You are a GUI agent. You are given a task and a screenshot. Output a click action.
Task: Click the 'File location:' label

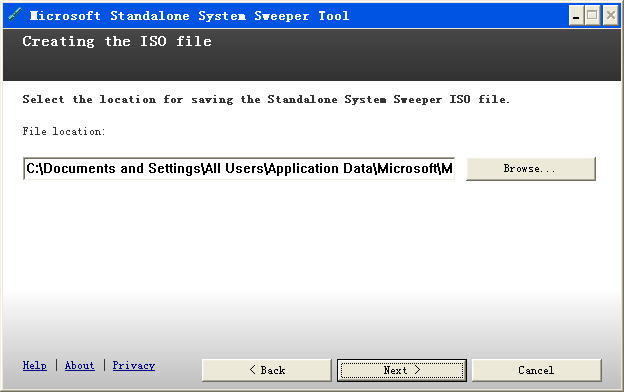pos(64,131)
